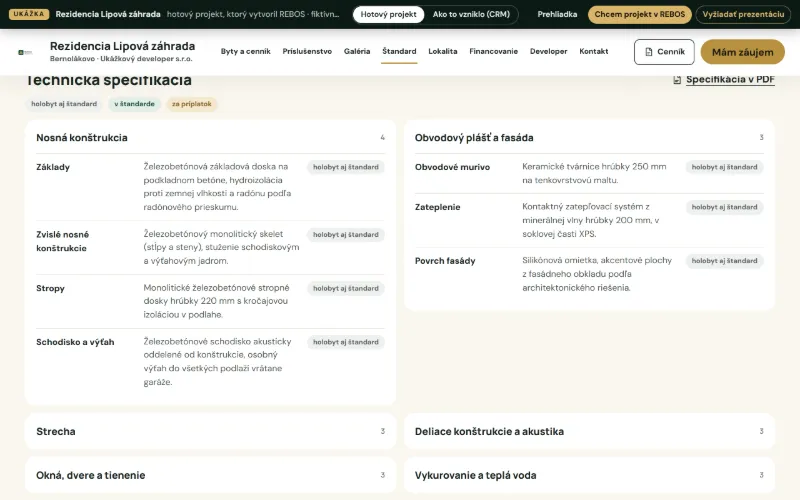The image size is (800, 500).
Task: Click the 'v štandarde' legend tag
Action: pyautogui.click(x=134, y=104)
